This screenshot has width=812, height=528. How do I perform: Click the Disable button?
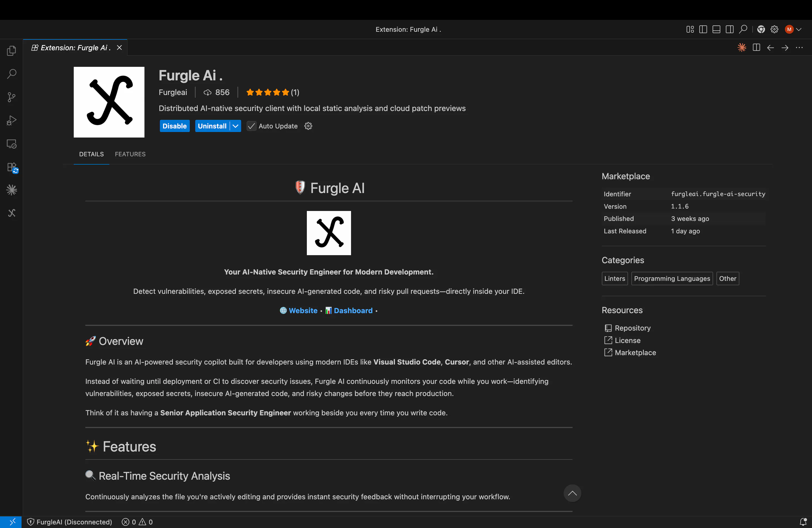[x=175, y=126]
